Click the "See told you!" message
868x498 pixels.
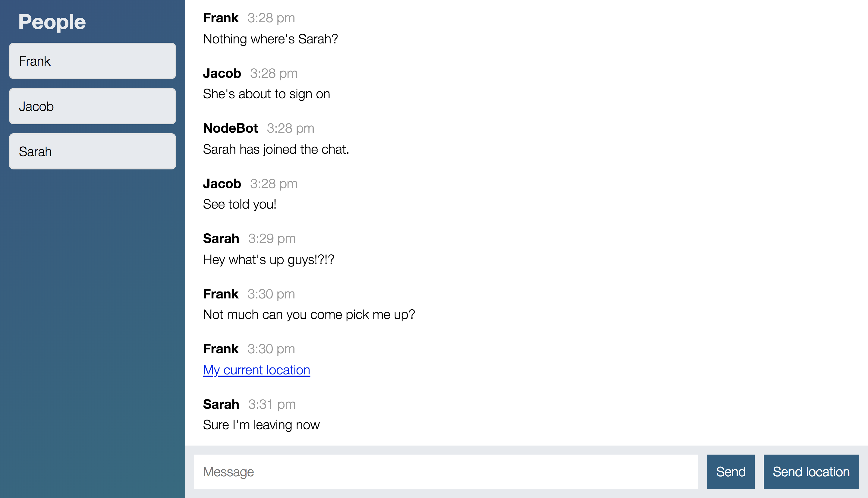(239, 204)
